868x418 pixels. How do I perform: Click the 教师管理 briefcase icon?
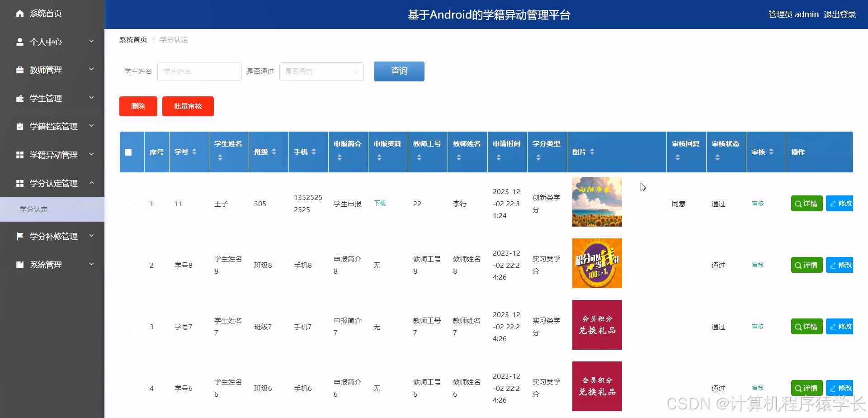click(x=19, y=70)
